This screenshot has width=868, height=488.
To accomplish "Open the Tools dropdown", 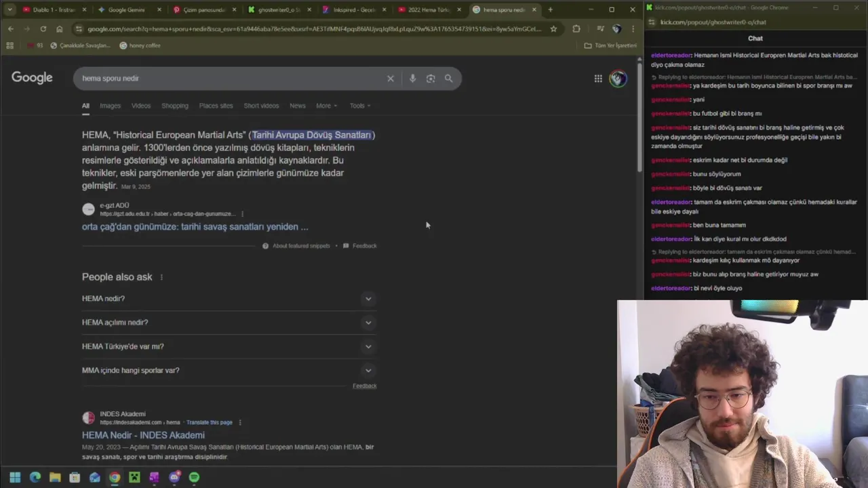I will coord(360,106).
